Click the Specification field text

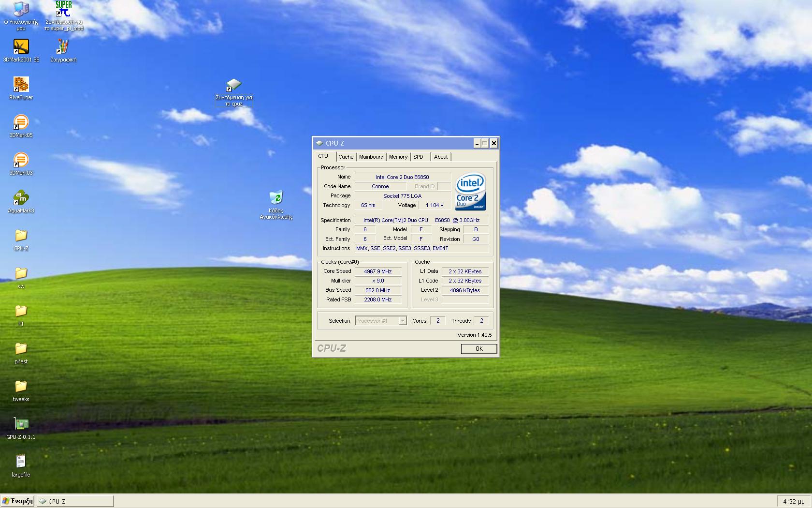421,220
